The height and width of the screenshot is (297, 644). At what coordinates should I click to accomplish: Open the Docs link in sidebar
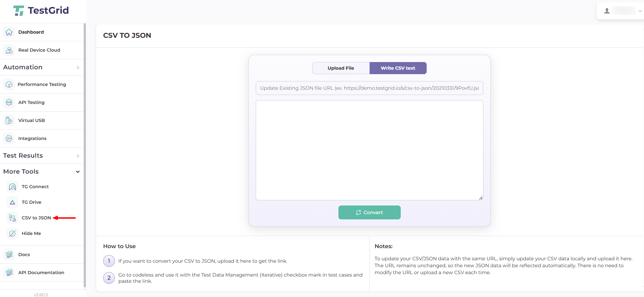click(24, 255)
